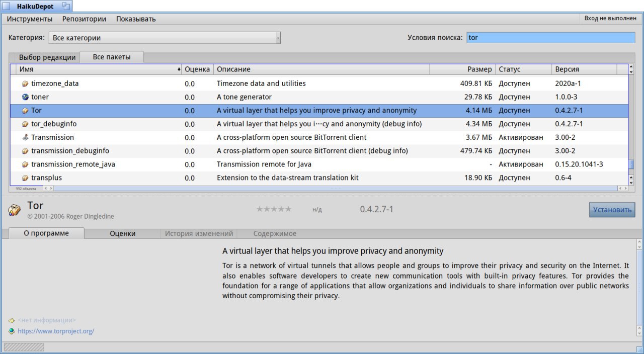Click the 2020a-1 version cell
The width and height of the screenshot is (644, 354).
[x=568, y=83]
